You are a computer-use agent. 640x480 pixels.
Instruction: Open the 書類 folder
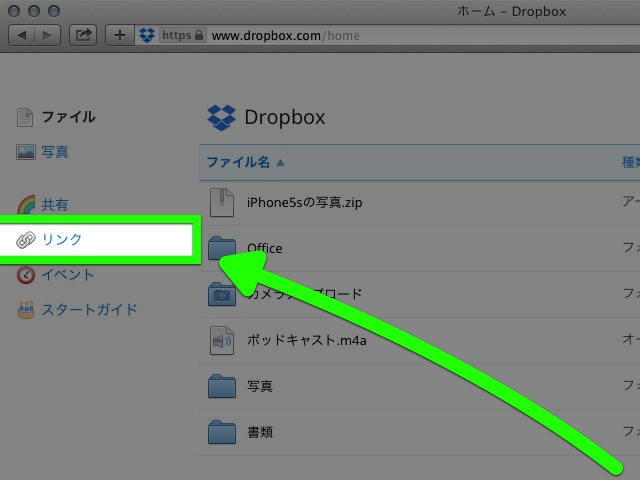click(x=260, y=432)
